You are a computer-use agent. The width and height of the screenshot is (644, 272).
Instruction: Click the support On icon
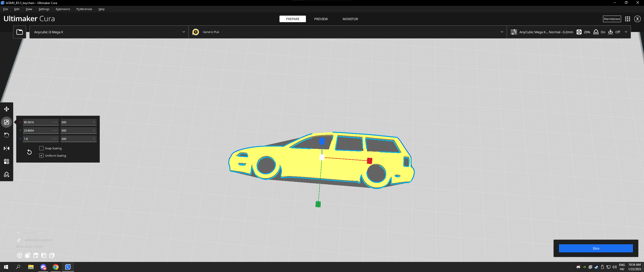point(596,32)
